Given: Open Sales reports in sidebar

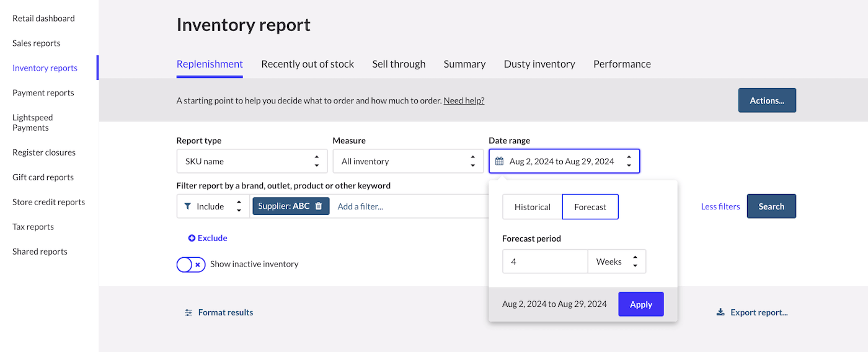Looking at the screenshot, I should click(37, 43).
